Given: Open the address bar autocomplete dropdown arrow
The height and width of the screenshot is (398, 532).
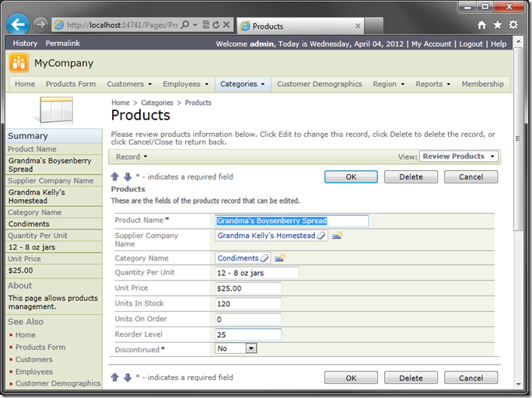Looking at the screenshot, I should [195, 25].
